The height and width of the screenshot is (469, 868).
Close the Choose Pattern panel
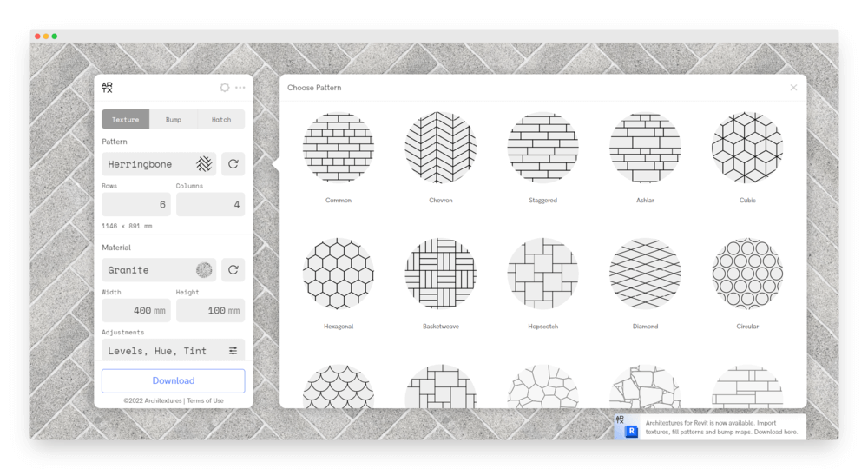point(793,88)
